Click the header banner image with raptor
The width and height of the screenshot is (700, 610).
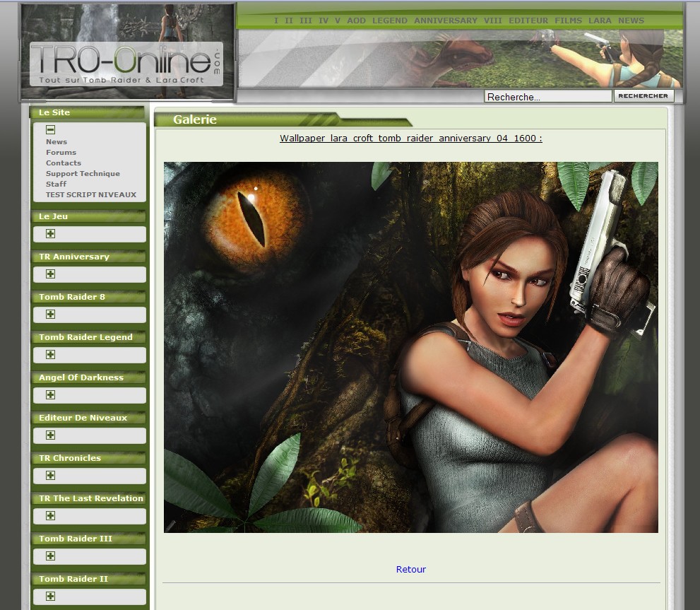(460, 59)
